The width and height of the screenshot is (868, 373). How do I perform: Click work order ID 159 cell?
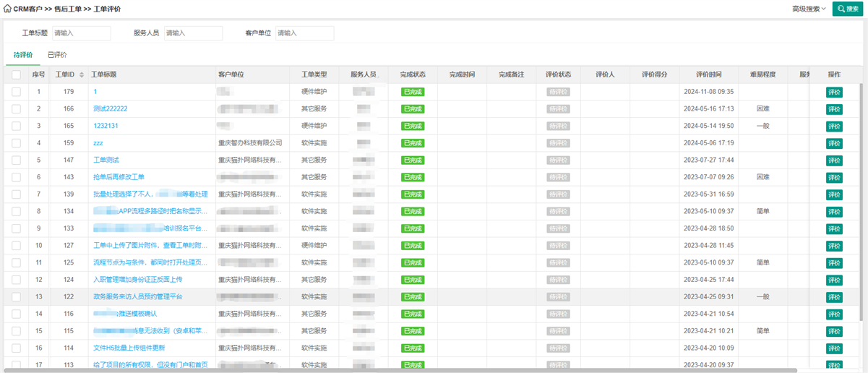pyautogui.click(x=69, y=143)
